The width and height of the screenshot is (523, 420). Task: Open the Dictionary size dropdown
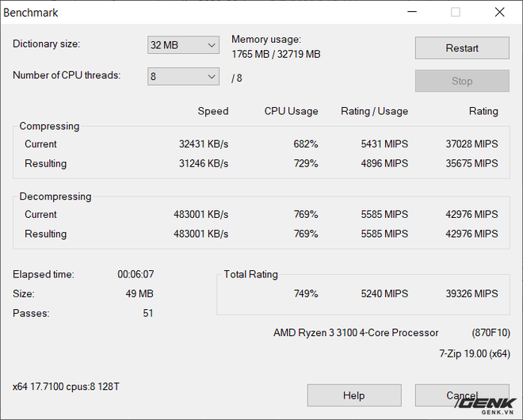pyautogui.click(x=183, y=45)
